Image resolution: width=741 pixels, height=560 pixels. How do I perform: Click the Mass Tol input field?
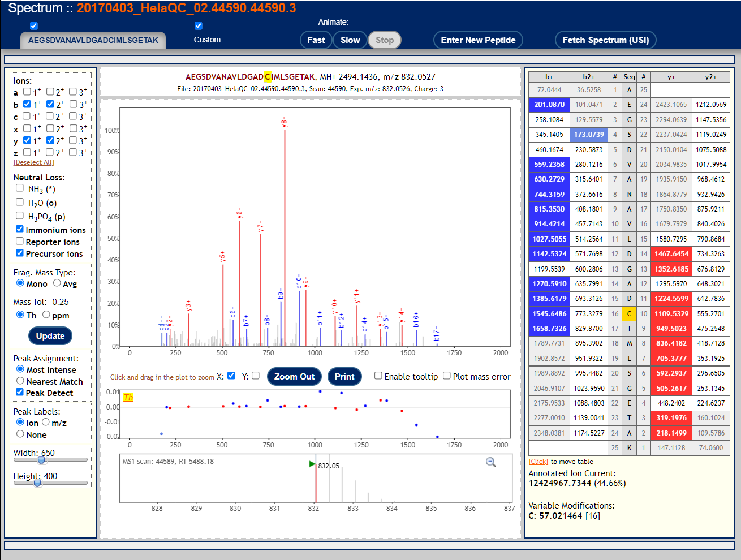point(65,301)
